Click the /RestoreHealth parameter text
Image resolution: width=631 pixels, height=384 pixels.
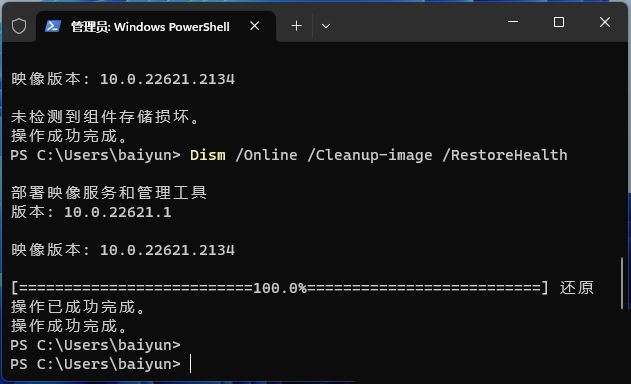pos(505,155)
